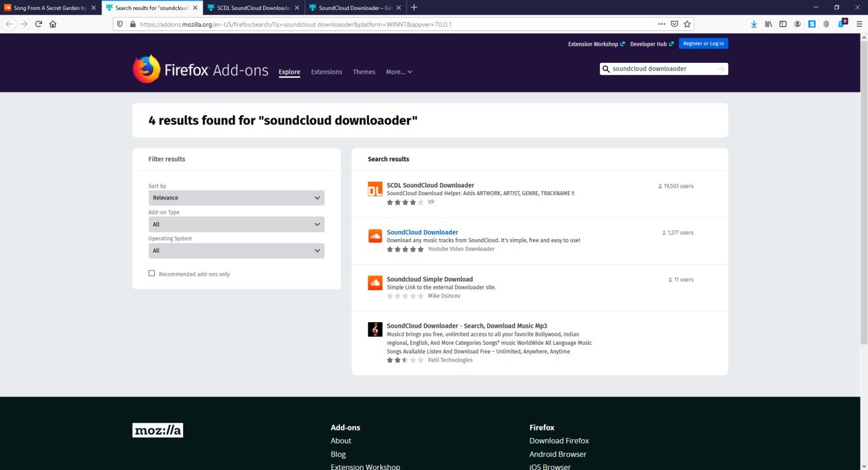868x470 pixels.
Task: Open SoundCloud Downloader - Search, Download Music Mp3
Action: tap(467, 326)
